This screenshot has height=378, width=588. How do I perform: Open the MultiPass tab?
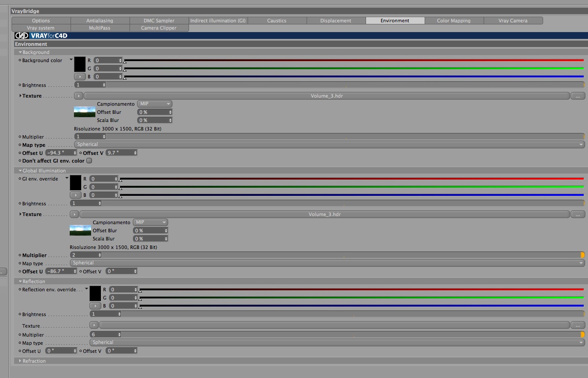coord(100,28)
